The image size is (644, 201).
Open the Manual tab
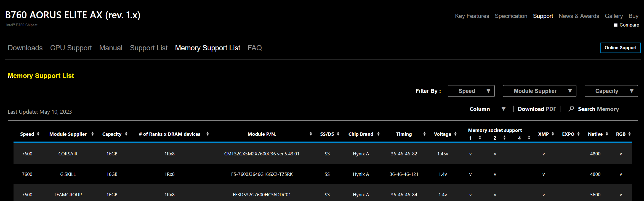111,48
